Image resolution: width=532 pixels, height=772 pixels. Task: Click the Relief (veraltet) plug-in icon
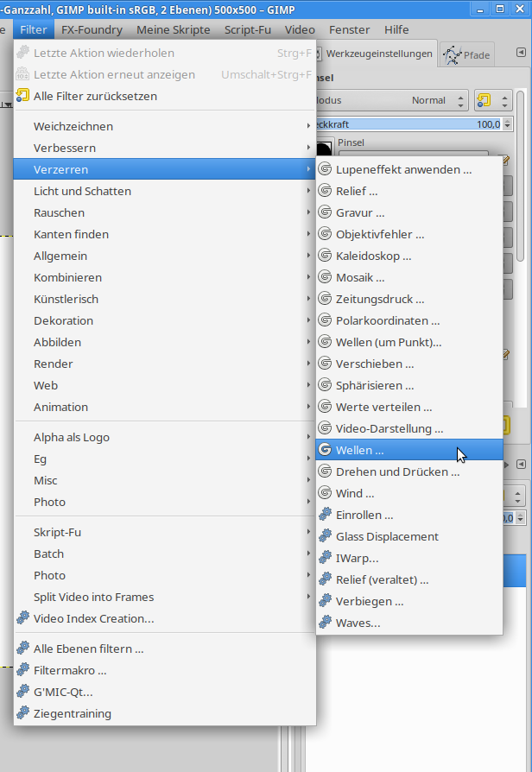pyautogui.click(x=325, y=580)
